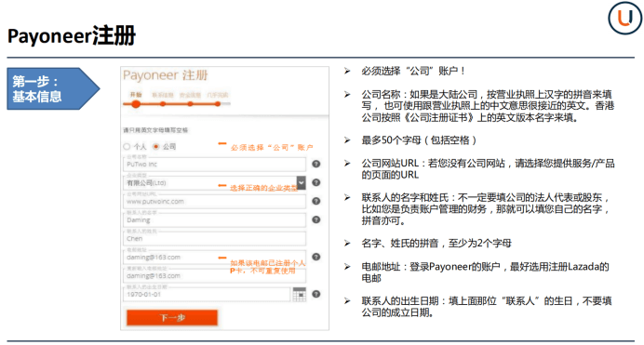Click the Chen last name field
Viewport: 644px width, 345px height.
pyautogui.click(x=214, y=238)
